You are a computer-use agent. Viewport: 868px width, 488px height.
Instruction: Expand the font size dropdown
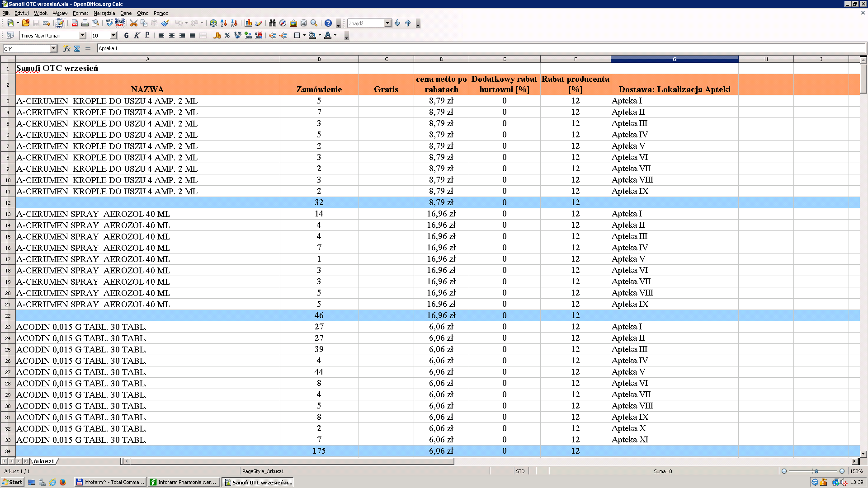pyautogui.click(x=113, y=35)
